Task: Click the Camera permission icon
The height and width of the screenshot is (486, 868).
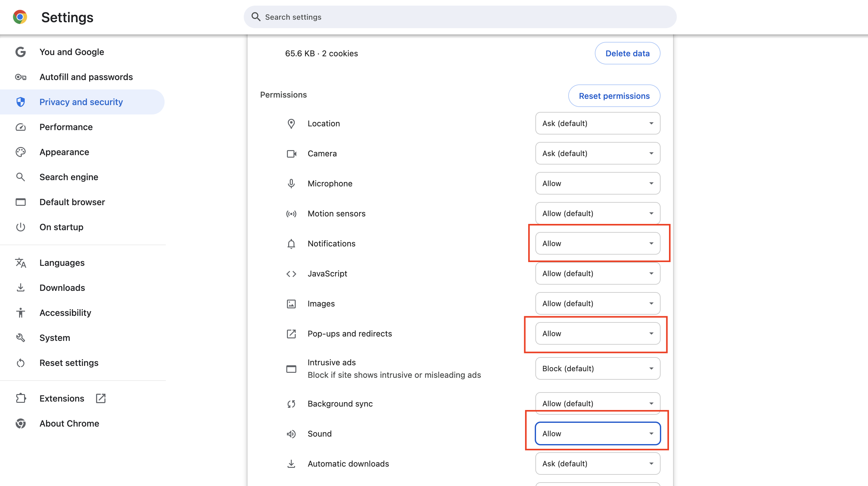Action: pyautogui.click(x=291, y=154)
